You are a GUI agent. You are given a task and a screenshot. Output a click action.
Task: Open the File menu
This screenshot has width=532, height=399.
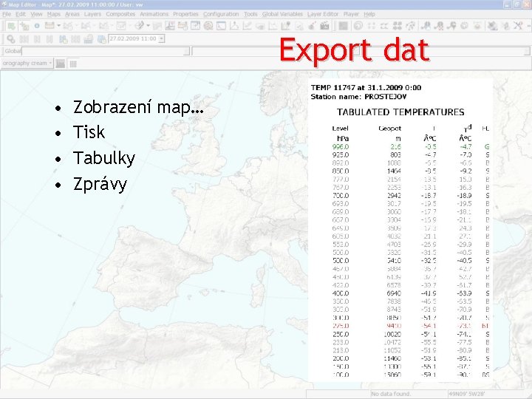point(7,14)
